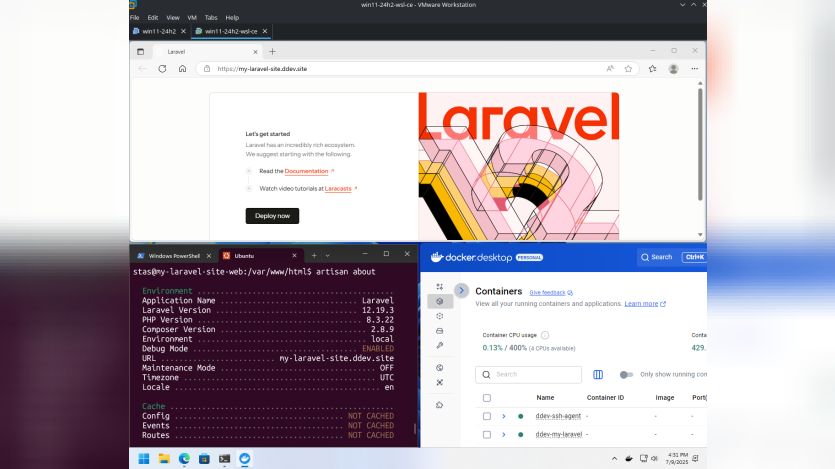Open new tab in Edge
The image size is (835, 469).
pyautogui.click(x=272, y=52)
